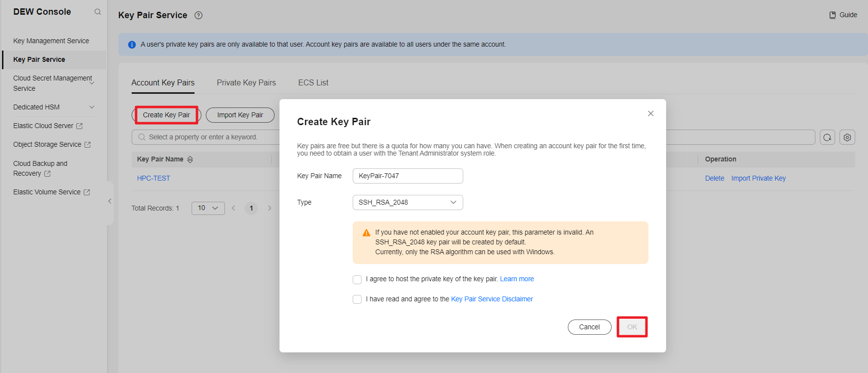The image size is (868, 373).
Task: Open Object Storage Service external link
Action: pyautogui.click(x=87, y=145)
